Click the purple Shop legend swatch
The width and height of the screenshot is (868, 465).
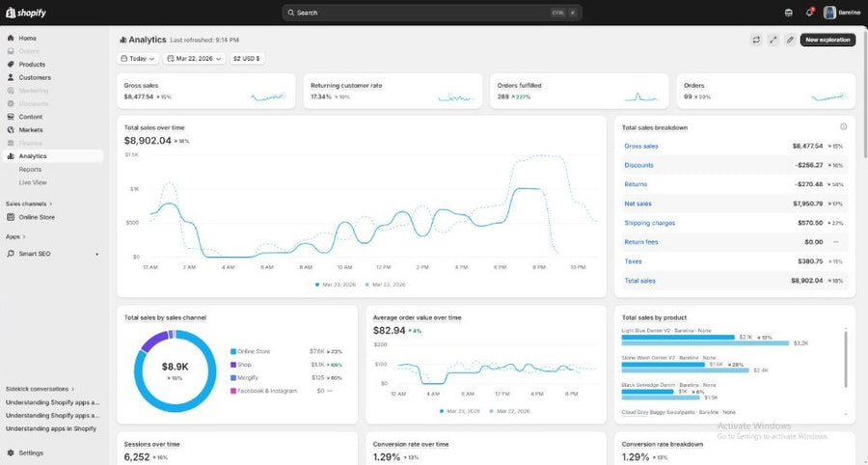point(233,365)
